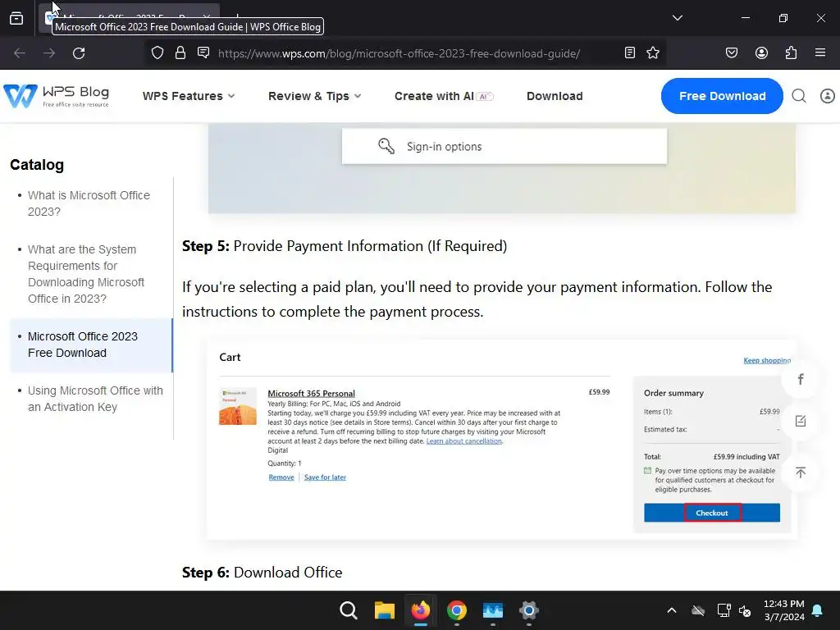Open Firefox account icon
Image resolution: width=840 pixels, height=630 pixels.
(761, 52)
